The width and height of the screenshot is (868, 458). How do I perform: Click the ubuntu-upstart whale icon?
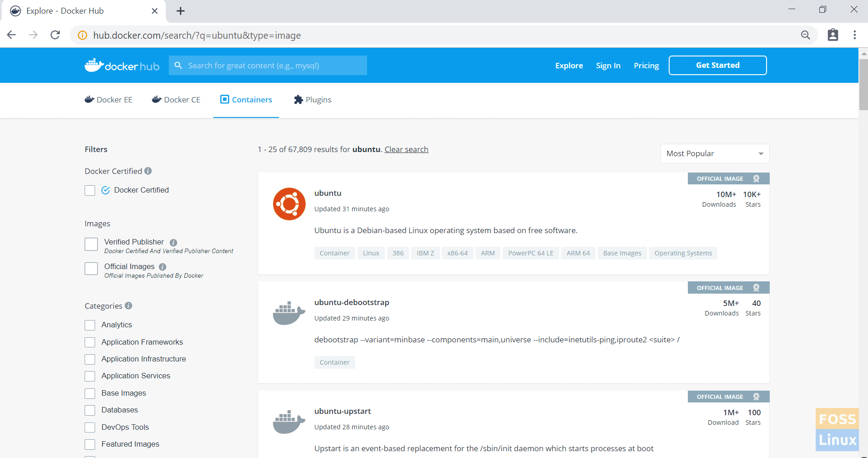(289, 422)
